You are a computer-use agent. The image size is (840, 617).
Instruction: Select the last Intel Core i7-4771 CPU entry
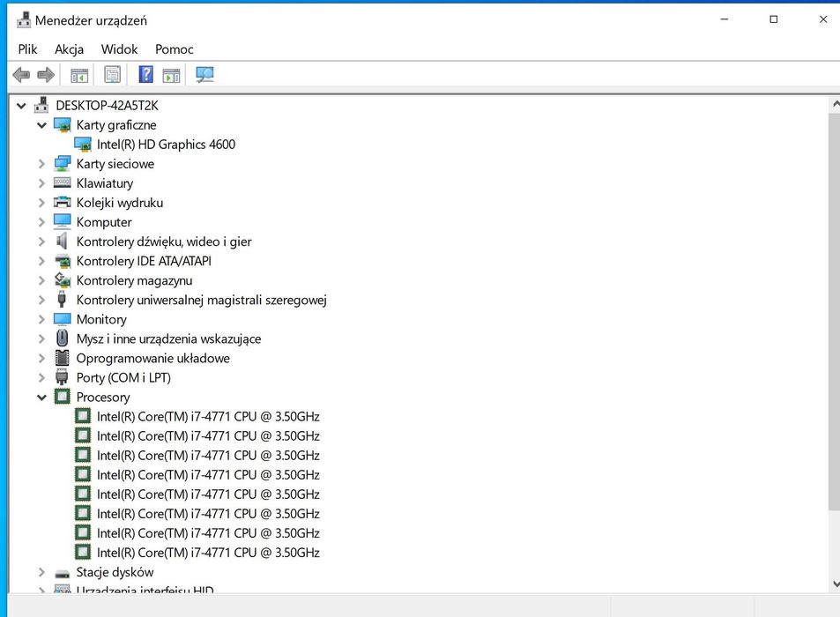coord(208,552)
